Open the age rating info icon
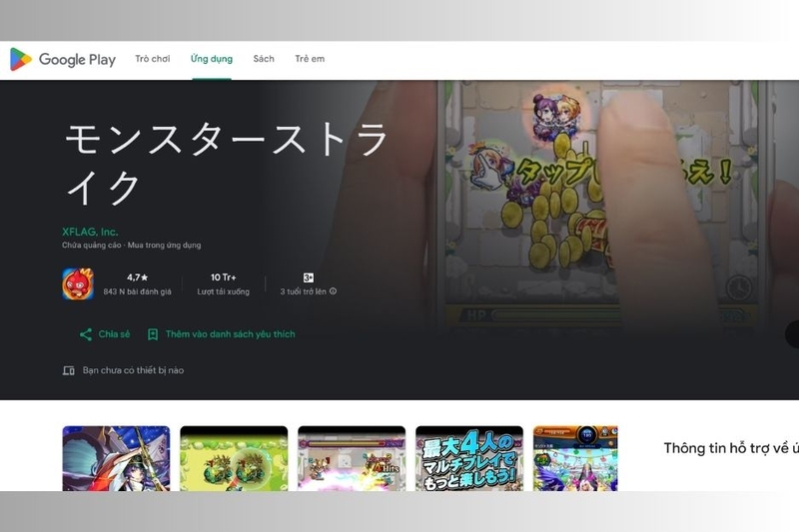 [x=333, y=291]
